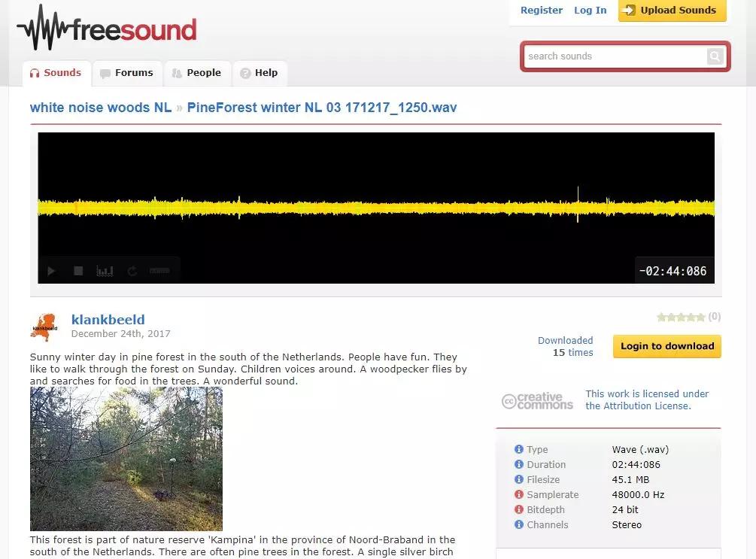Screen dimensions: 756x559
Task: Toggle loop playback icon in the player
Action: [x=132, y=271]
